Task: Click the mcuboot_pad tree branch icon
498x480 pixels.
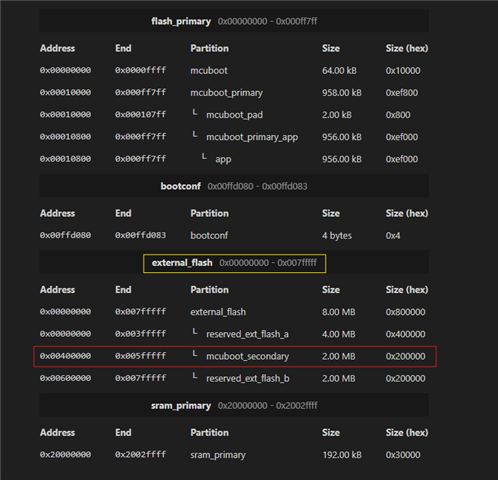Action: click(195, 113)
